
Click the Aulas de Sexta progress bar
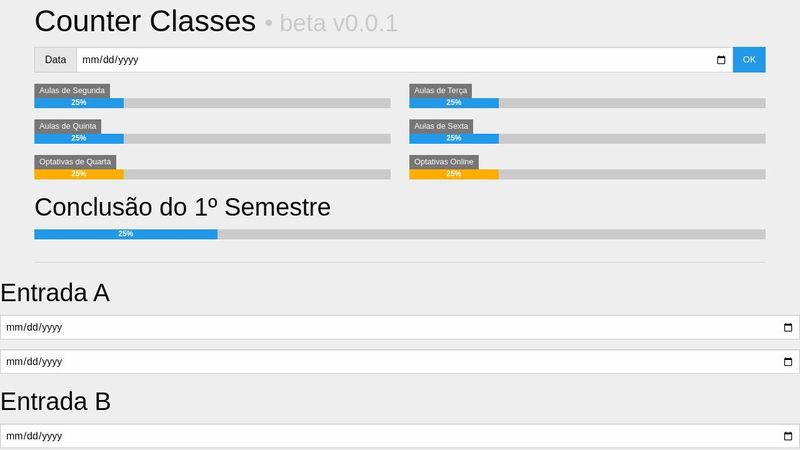point(587,139)
